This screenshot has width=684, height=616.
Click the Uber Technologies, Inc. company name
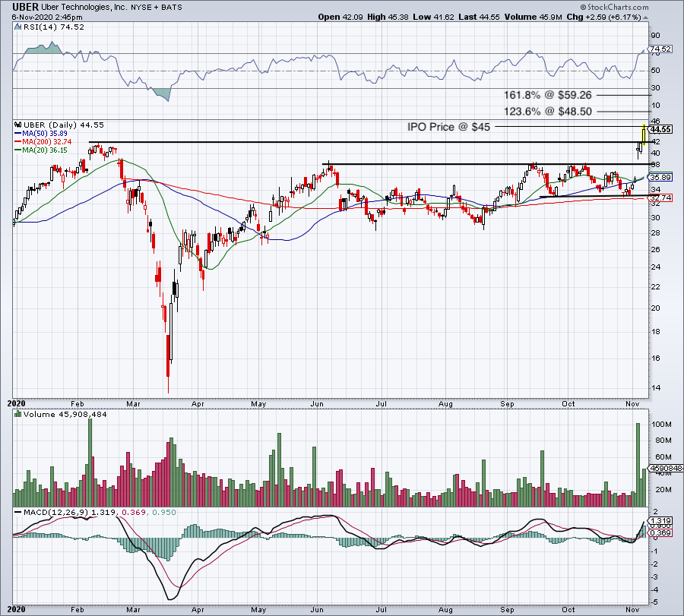[x=84, y=8]
